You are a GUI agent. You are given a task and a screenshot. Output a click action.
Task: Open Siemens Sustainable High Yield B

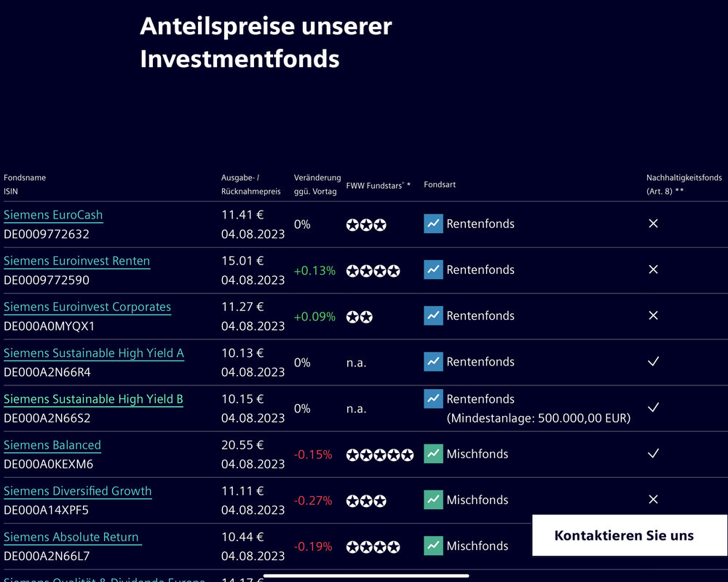pyautogui.click(x=93, y=399)
